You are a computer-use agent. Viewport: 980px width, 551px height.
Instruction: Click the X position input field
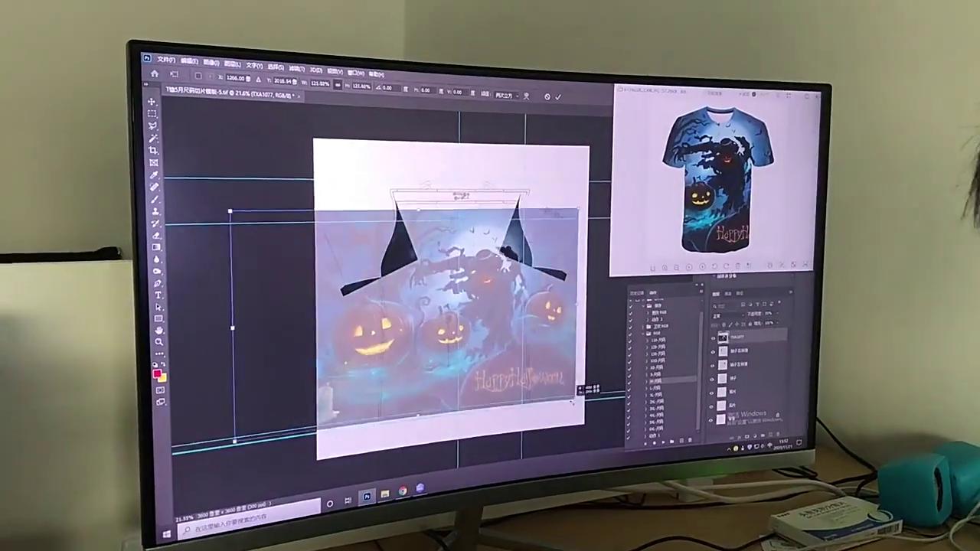[237, 78]
